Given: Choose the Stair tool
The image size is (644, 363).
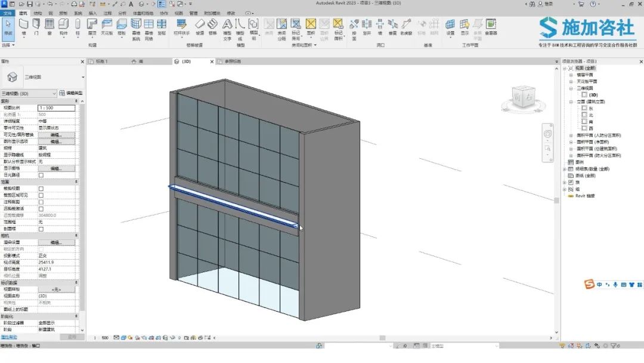Looking at the screenshot, I should point(212,27).
